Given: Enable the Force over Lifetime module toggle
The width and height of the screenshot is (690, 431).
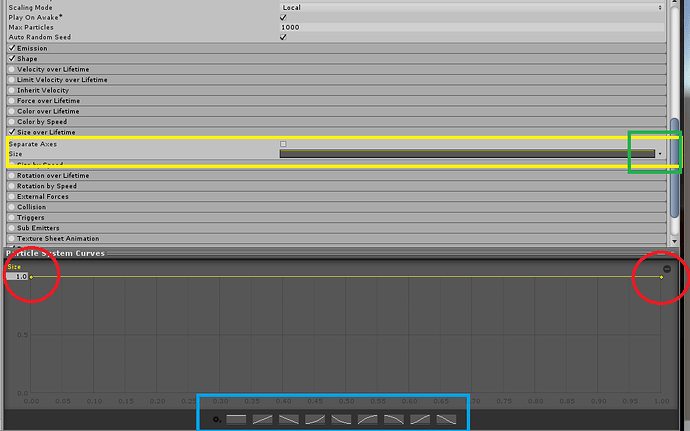Looking at the screenshot, I should click(x=12, y=101).
